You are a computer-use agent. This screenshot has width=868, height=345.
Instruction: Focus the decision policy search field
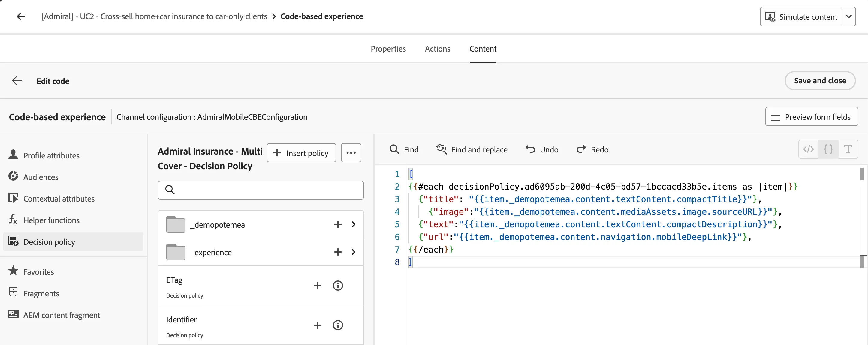(261, 190)
